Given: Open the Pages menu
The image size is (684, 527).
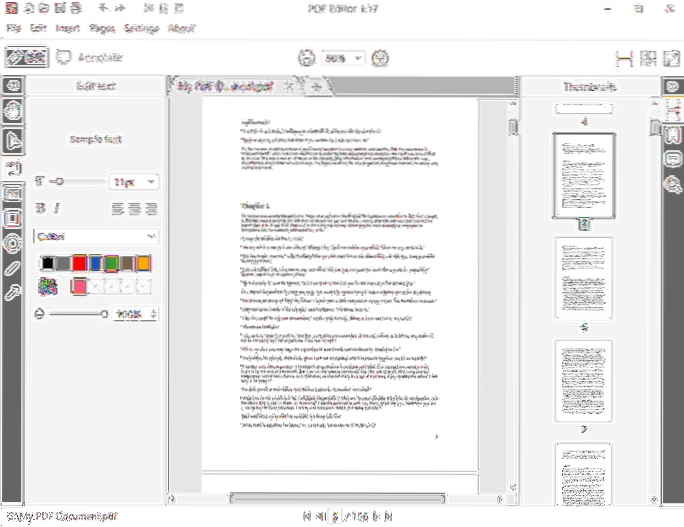Looking at the screenshot, I should click(x=102, y=28).
